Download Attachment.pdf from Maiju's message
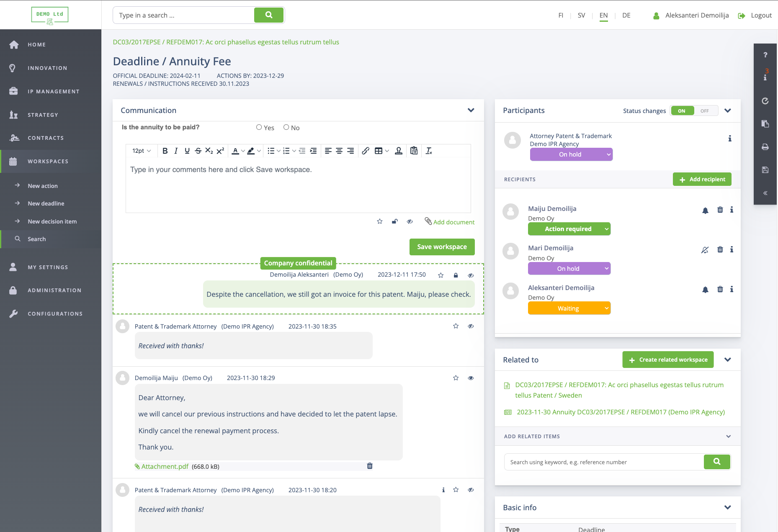Viewport: 778px width, 532px height. click(x=164, y=466)
